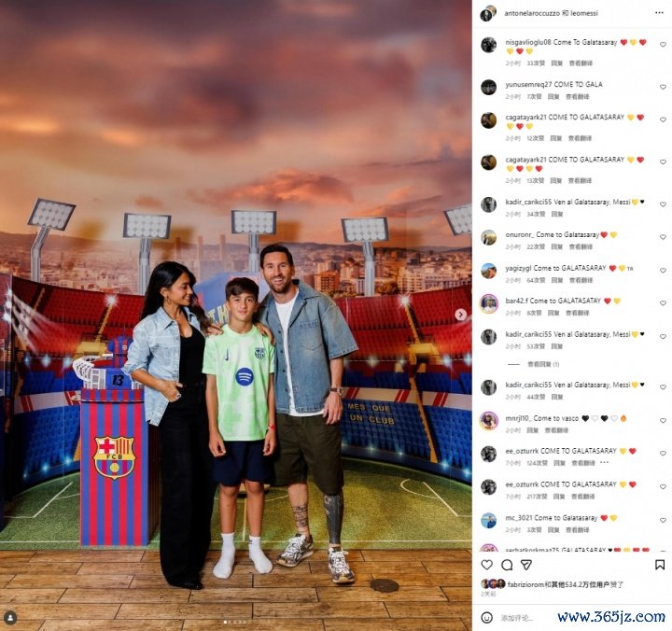Image resolution: width=672 pixels, height=631 pixels.
Task: Open antonelaroccuzzo's profile from the header
Action: click(532, 13)
